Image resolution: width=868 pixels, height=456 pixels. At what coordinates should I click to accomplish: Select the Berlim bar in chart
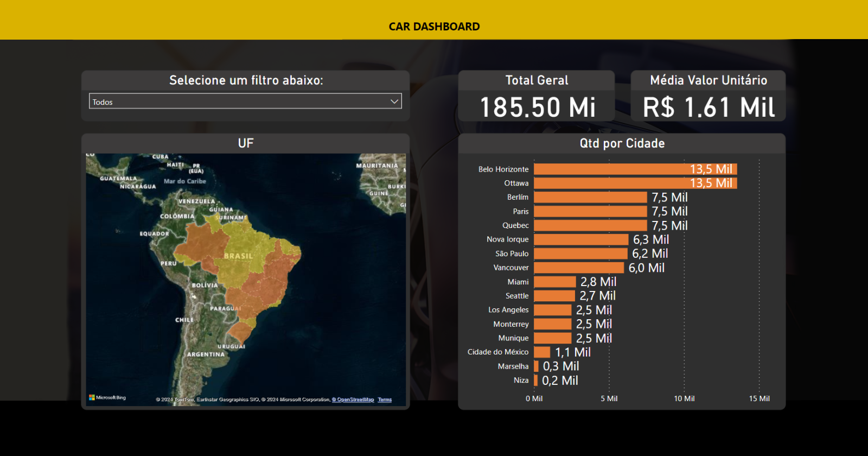[x=590, y=198]
